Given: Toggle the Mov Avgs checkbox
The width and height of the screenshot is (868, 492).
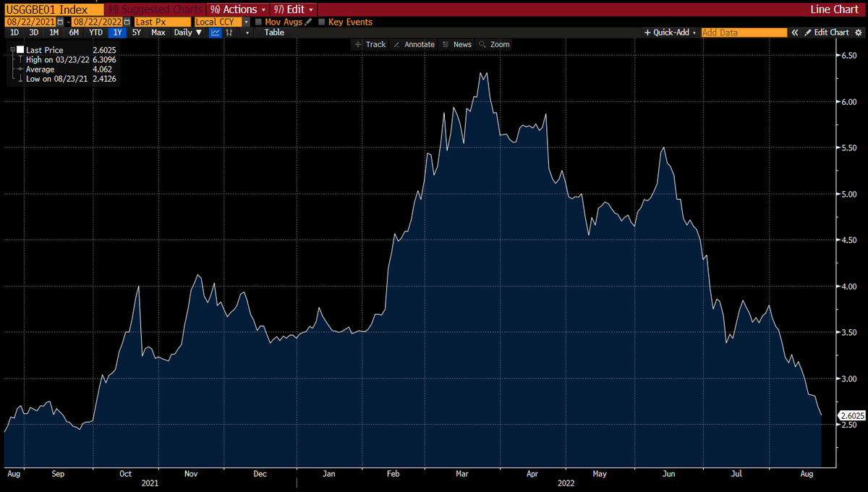Looking at the screenshot, I should (259, 22).
